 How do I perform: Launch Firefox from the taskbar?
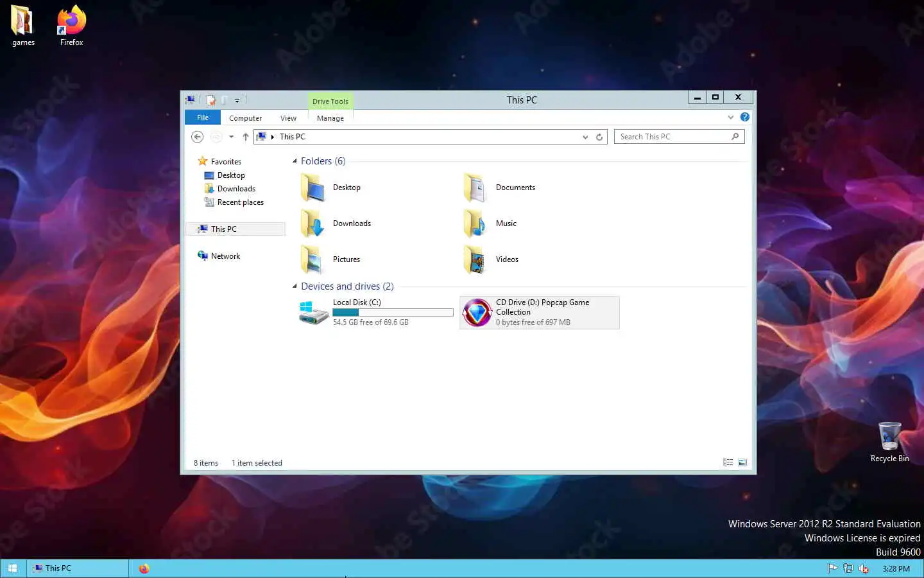[144, 568]
